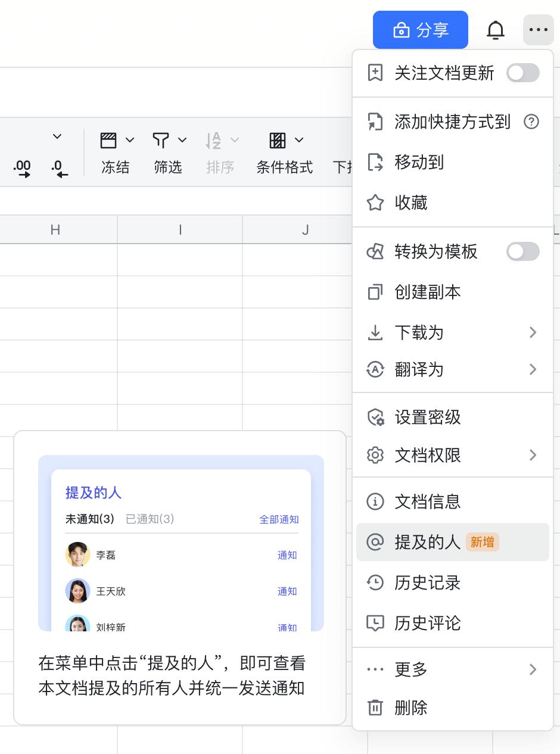Click the increase decimal places icon
This screenshot has width=560, height=754.
click(22, 164)
